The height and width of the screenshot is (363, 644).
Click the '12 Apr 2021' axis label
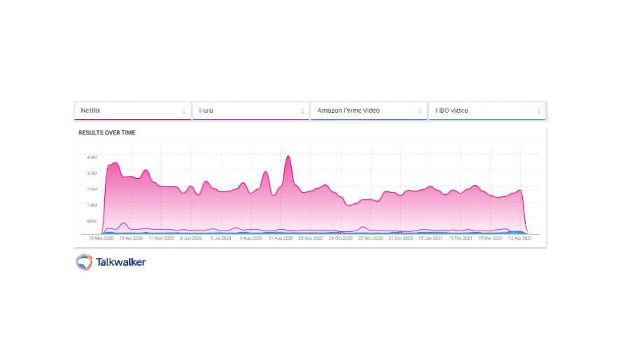(520, 238)
